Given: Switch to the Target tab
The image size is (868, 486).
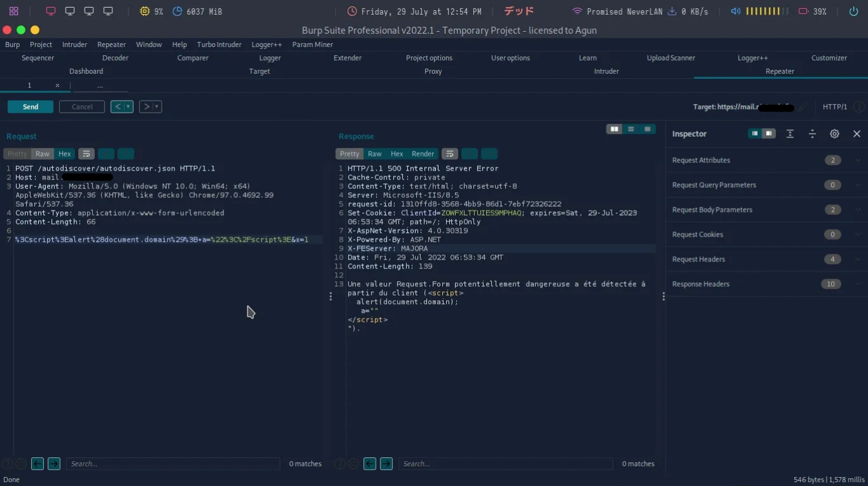Looking at the screenshot, I should pyautogui.click(x=260, y=71).
